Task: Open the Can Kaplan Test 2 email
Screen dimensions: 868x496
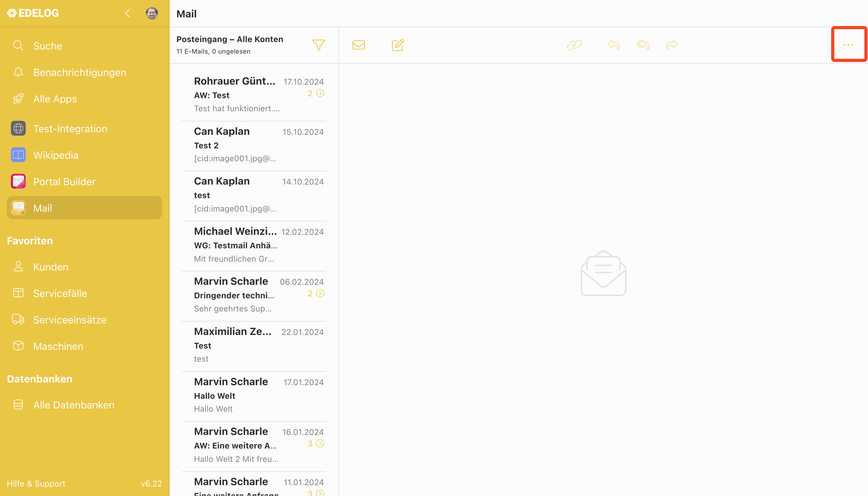Action: (x=254, y=146)
